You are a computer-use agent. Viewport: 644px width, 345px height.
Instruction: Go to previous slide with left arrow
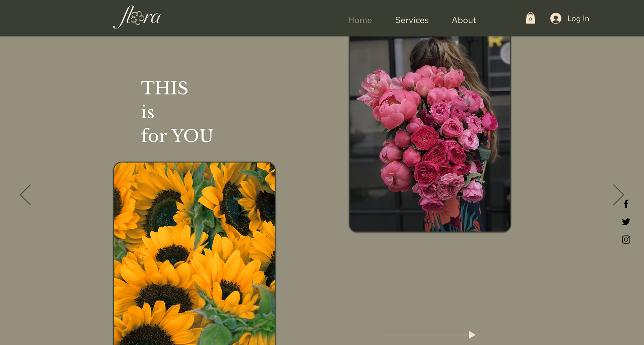[25, 195]
